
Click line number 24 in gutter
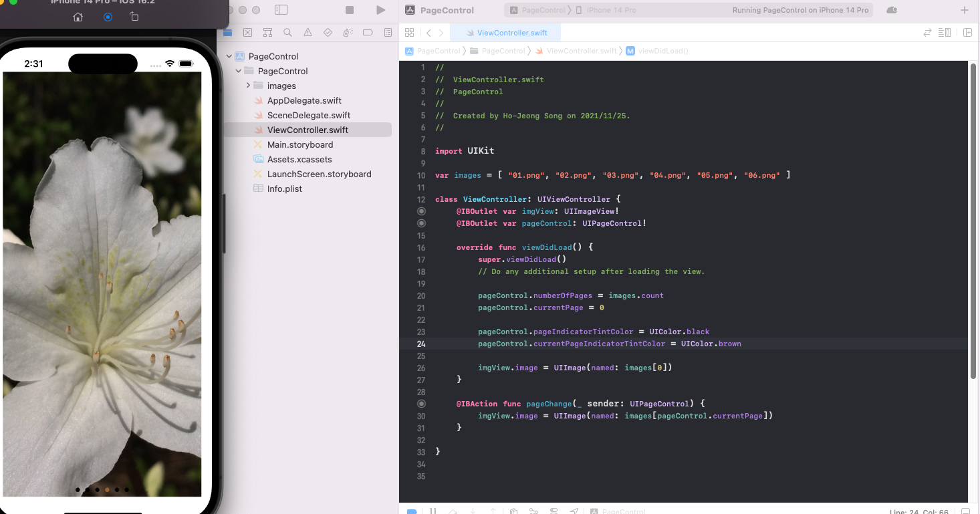tap(421, 344)
